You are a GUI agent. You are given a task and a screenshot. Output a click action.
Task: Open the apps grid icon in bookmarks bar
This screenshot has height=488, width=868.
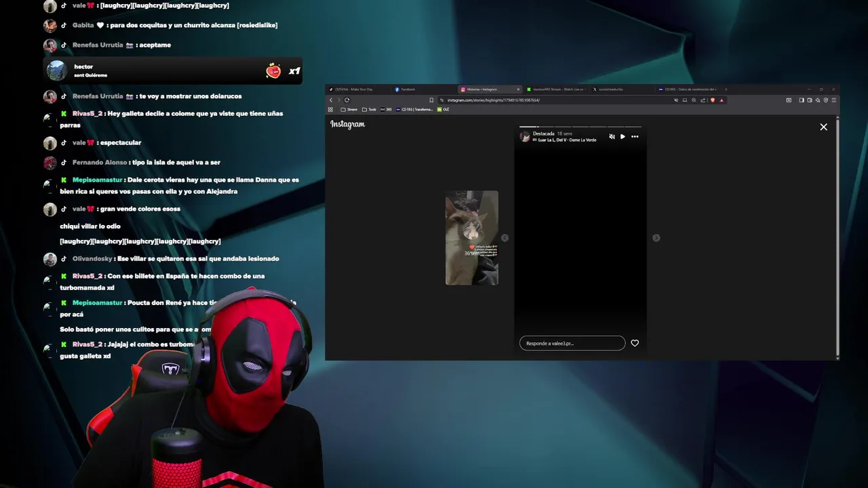tap(330, 109)
